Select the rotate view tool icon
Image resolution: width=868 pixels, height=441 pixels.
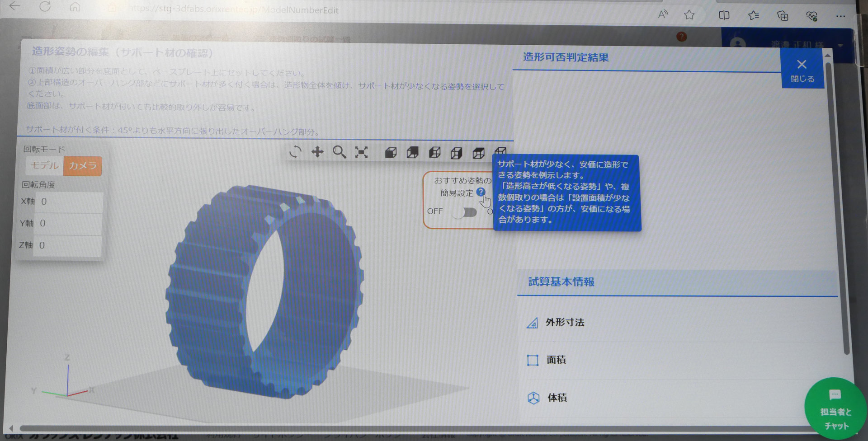[295, 152]
